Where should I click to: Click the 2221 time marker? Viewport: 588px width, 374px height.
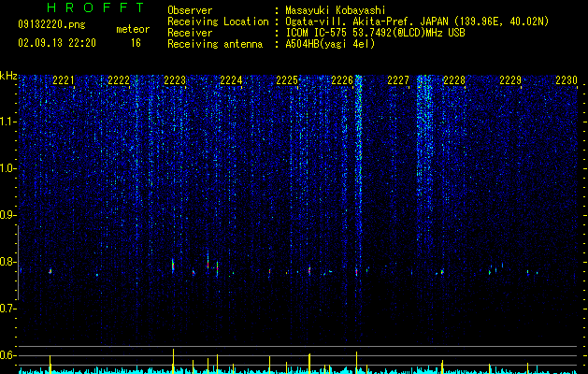point(64,80)
